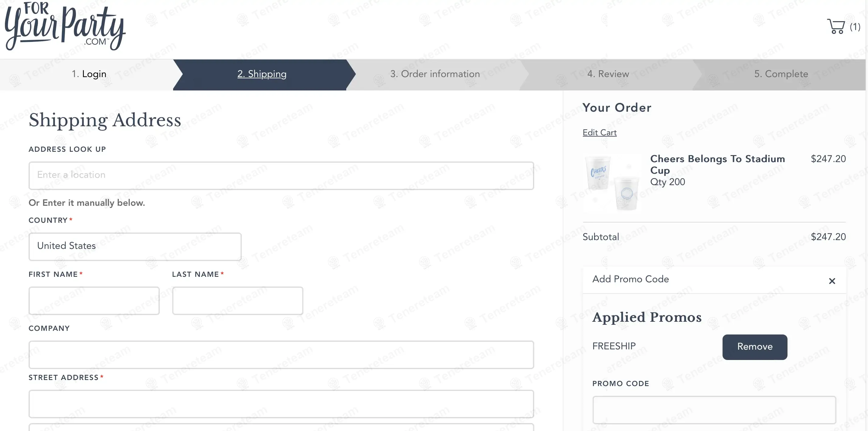
Task: Go to the Login step
Action: [x=89, y=74]
